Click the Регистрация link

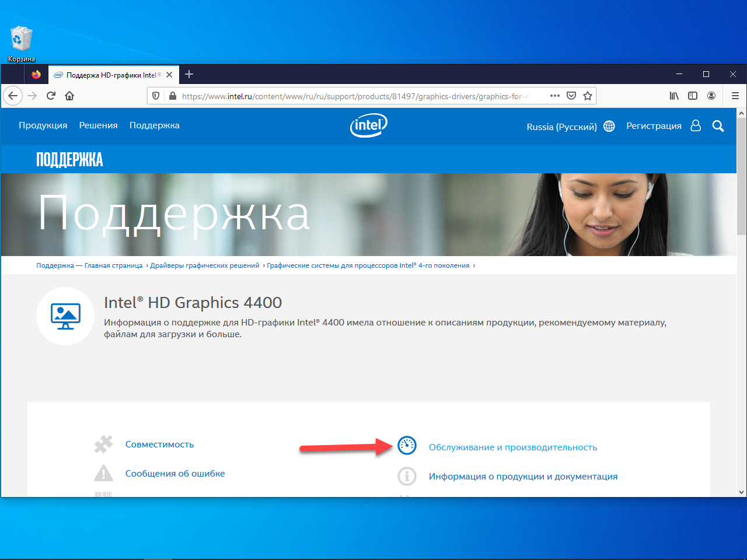click(x=654, y=125)
